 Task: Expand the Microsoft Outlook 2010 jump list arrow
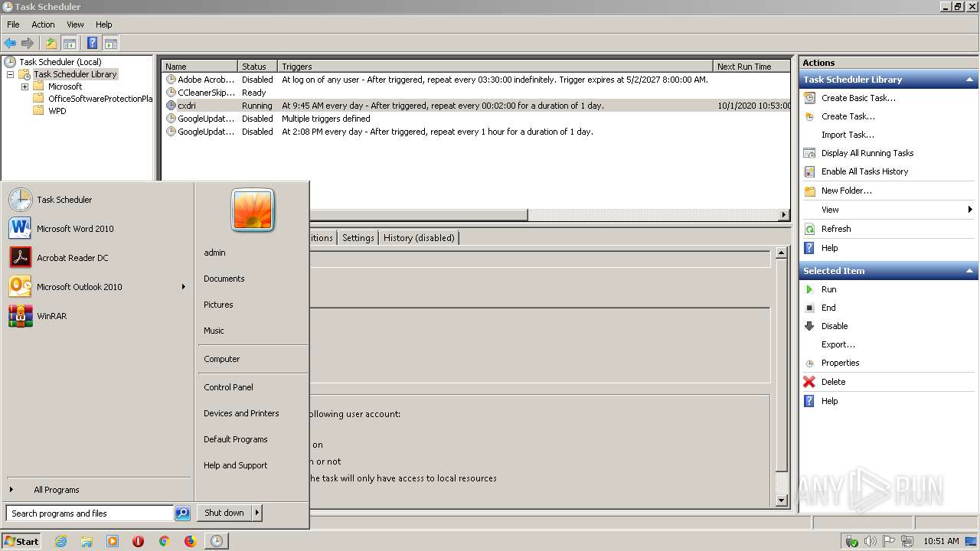[x=184, y=287]
